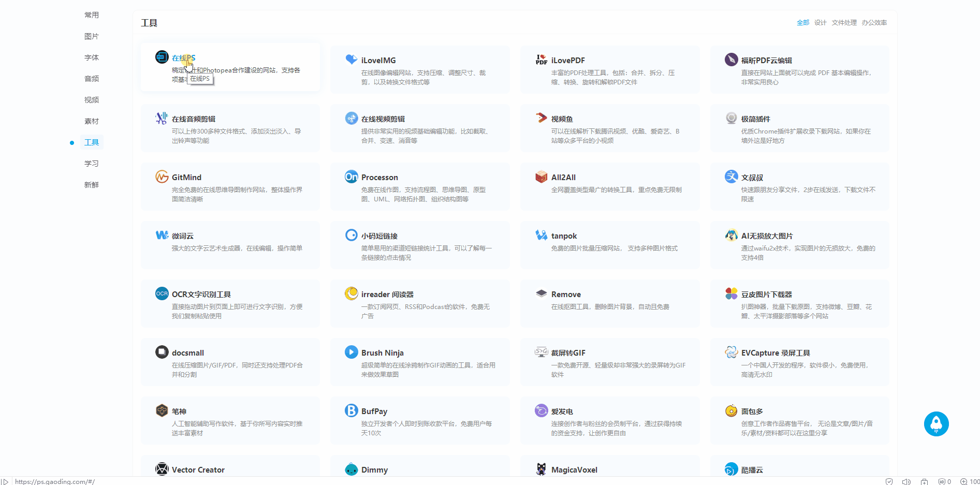Click the 在线音频剪辑 scissors icon
This screenshot has height=485, width=980.
162,118
